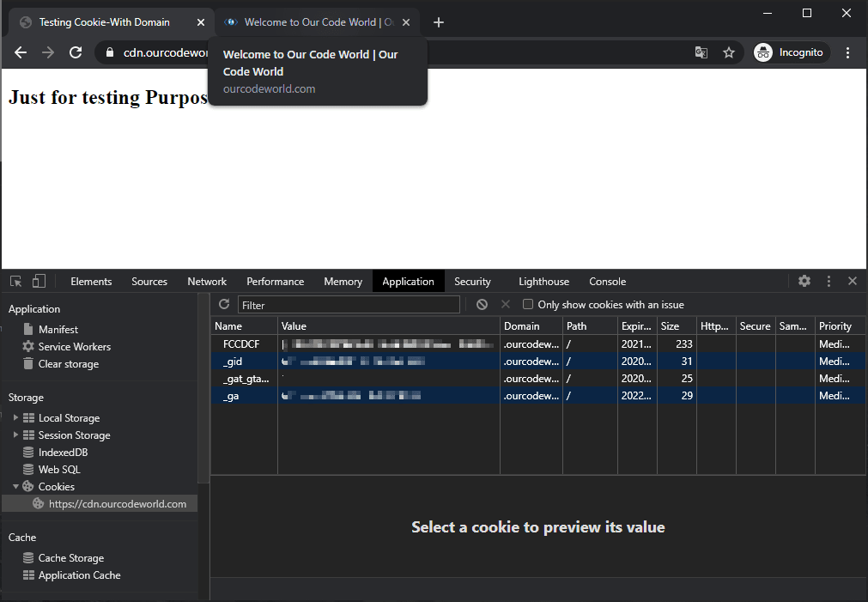Open the Manifest section
This screenshot has height=602, width=868.
pos(58,329)
